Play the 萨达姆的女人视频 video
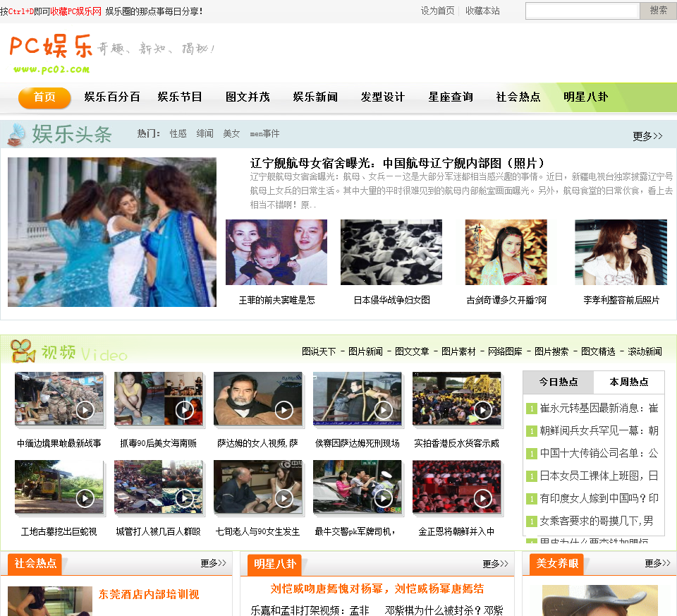The height and width of the screenshot is (616, 677). click(258, 398)
